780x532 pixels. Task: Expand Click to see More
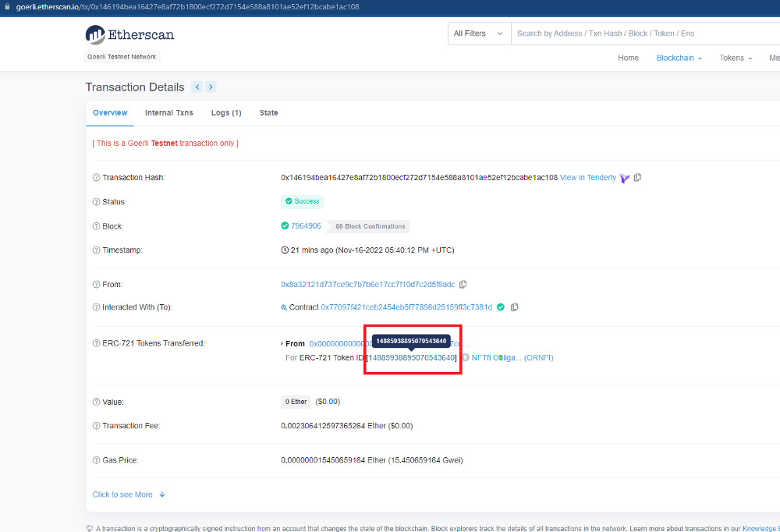(129, 495)
